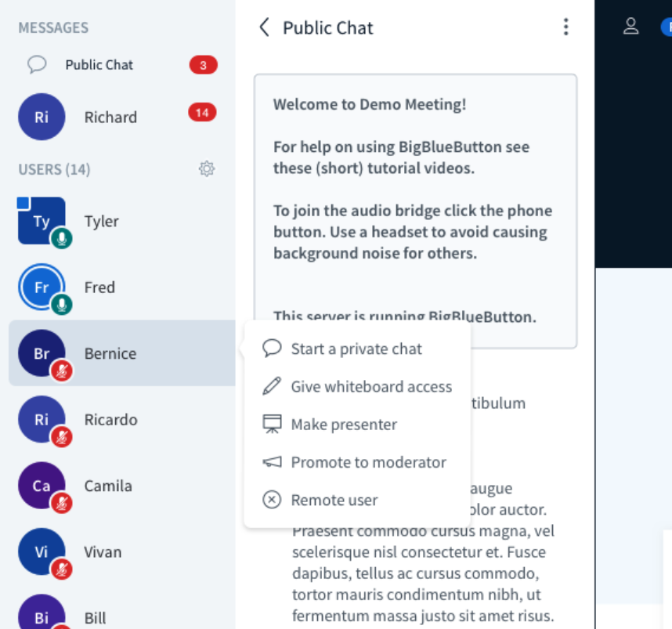Click the pencil icon for whiteboard access
The height and width of the screenshot is (629, 672).
click(272, 386)
